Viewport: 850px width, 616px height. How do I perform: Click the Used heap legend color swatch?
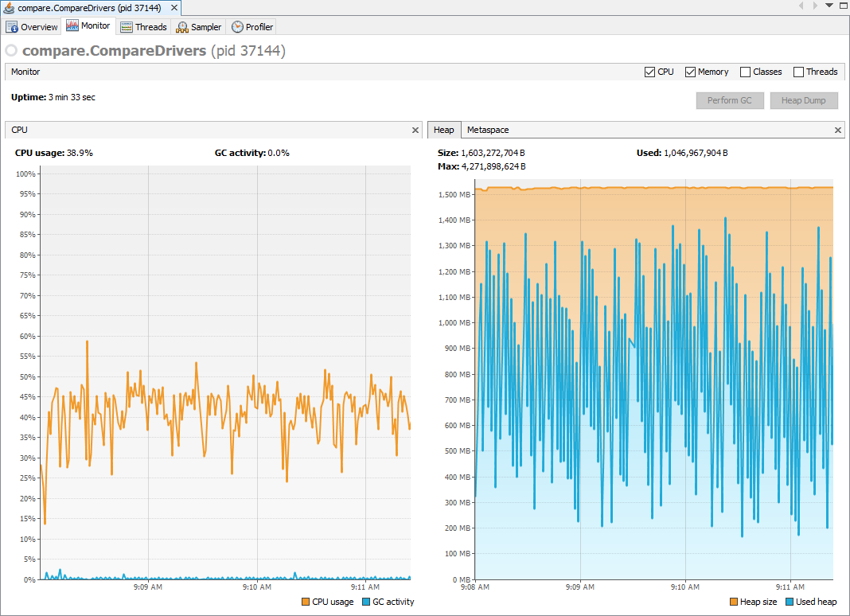[x=790, y=602]
